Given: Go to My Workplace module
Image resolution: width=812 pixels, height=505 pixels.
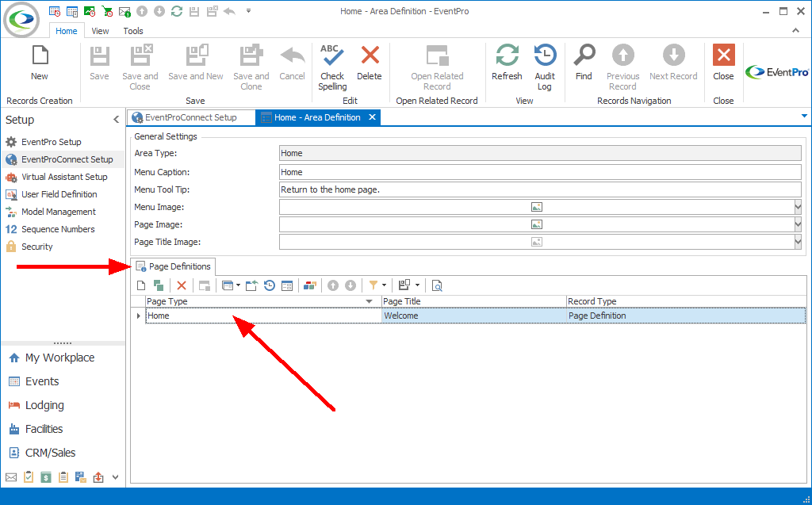Looking at the screenshot, I should tap(59, 358).
